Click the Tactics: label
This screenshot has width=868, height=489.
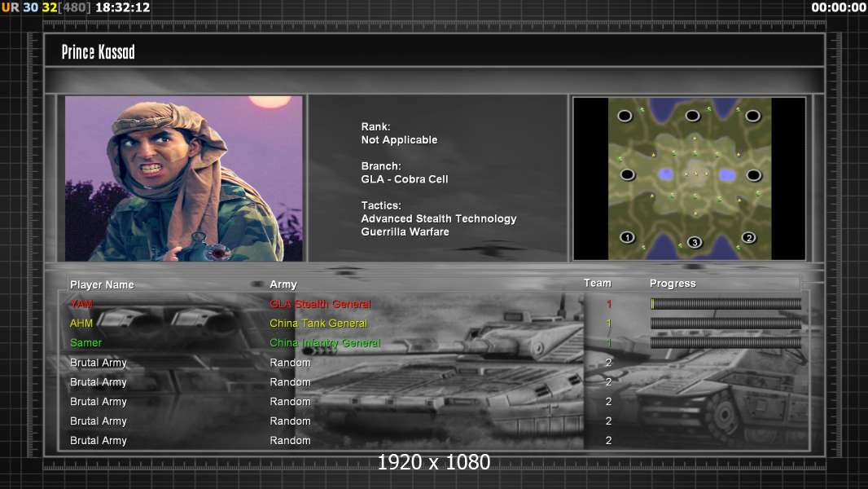(381, 205)
